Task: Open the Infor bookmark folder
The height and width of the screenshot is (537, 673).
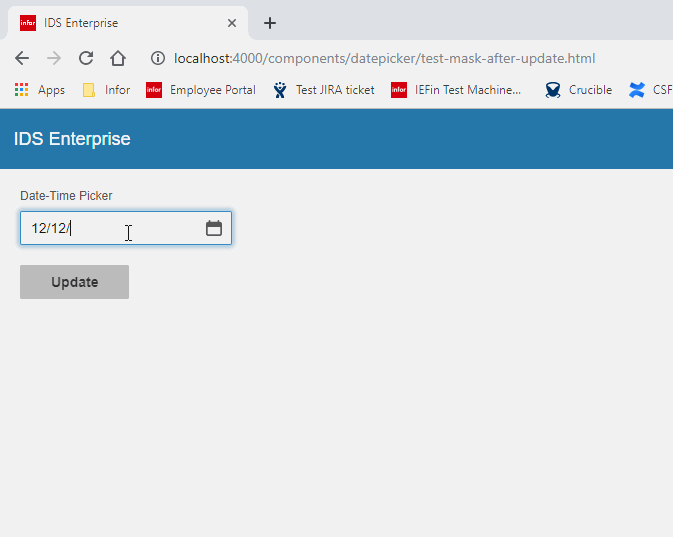Action: click(106, 90)
